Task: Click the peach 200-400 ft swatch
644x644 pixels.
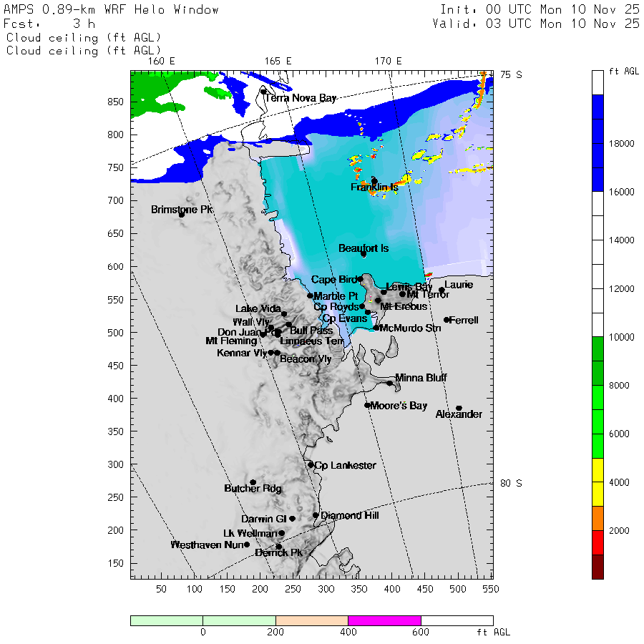Action: click(312, 620)
